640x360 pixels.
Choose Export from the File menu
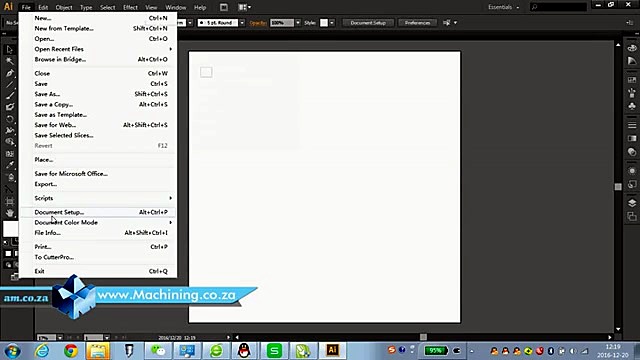tap(98, 184)
